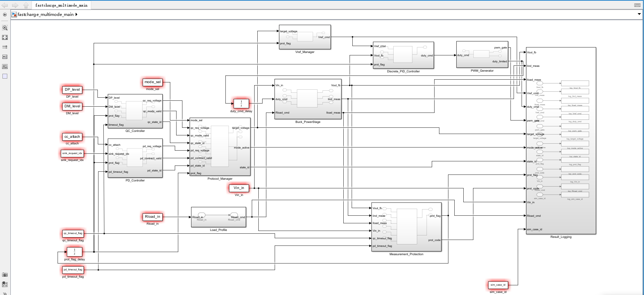This screenshot has height=295, width=644.
Task: Select the Discrete_PID_Controller subsystem block
Action: click(x=403, y=55)
